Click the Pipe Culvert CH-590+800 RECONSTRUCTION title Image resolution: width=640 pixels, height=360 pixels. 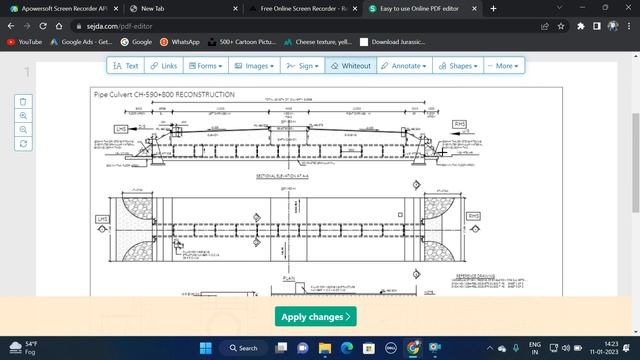pos(164,95)
